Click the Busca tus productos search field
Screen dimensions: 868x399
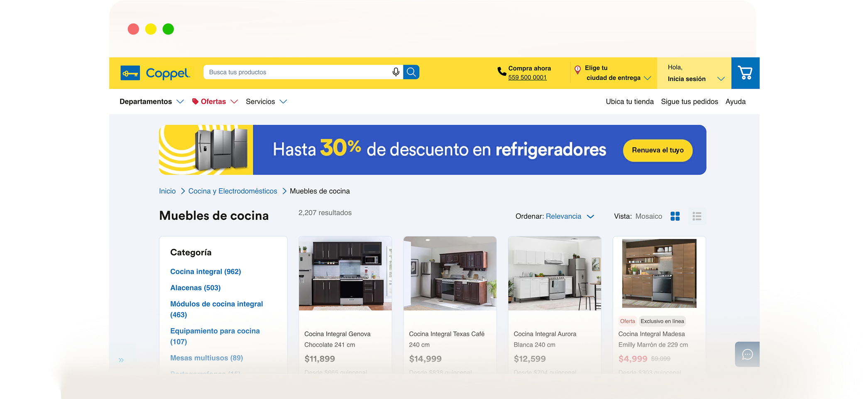[x=297, y=72]
